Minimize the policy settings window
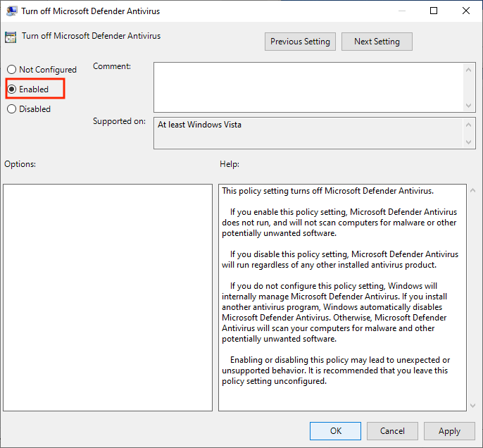This screenshot has width=483, height=448. tap(401, 11)
